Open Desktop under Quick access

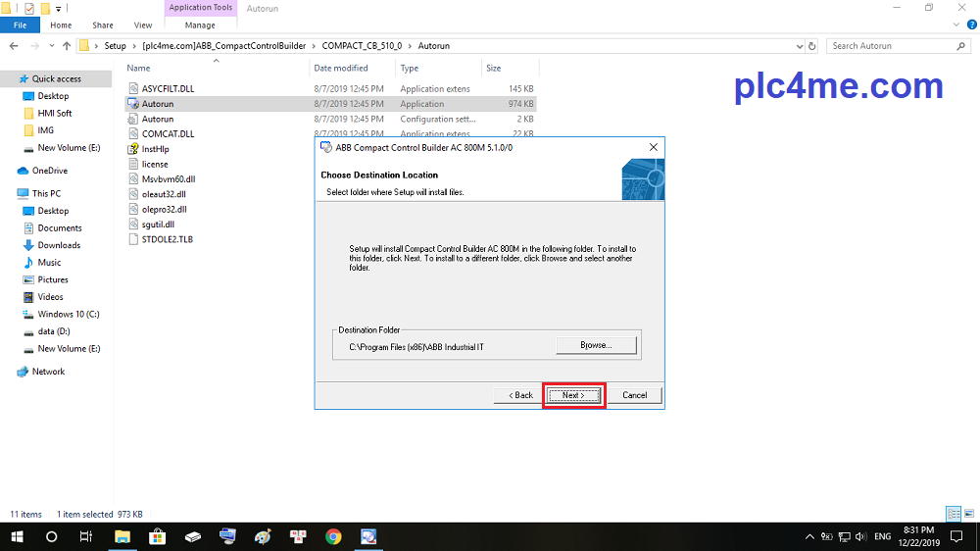coord(53,96)
